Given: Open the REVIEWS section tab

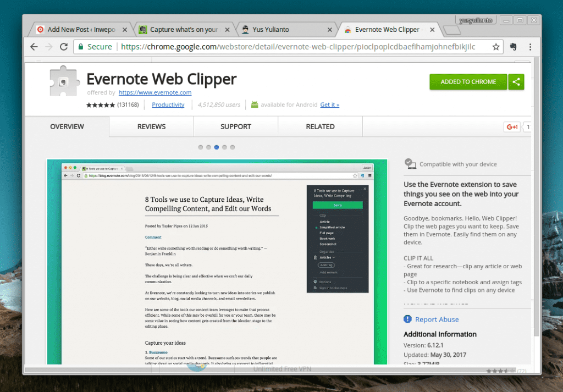Looking at the screenshot, I should point(151,126).
